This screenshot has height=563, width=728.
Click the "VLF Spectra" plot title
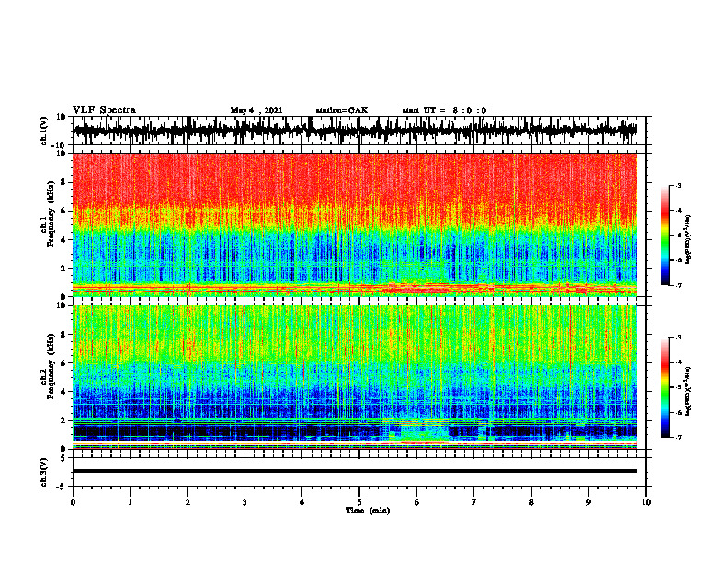[104, 110]
